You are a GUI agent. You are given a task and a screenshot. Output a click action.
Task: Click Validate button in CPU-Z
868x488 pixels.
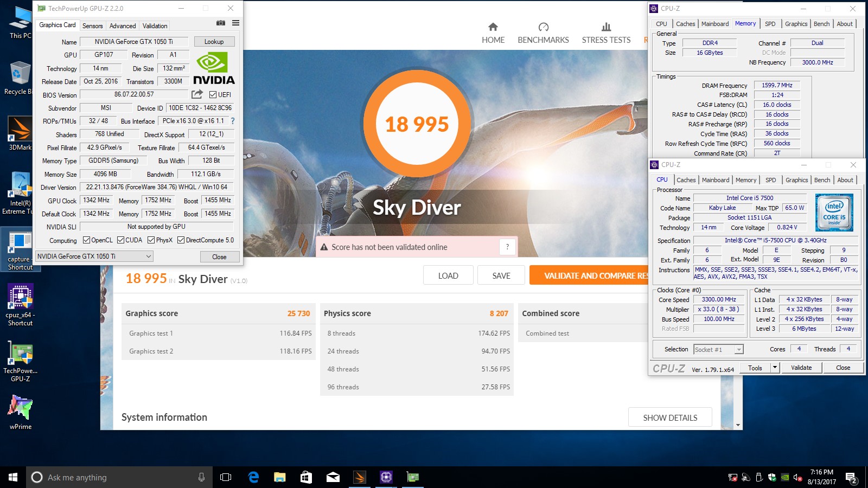tap(801, 368)
